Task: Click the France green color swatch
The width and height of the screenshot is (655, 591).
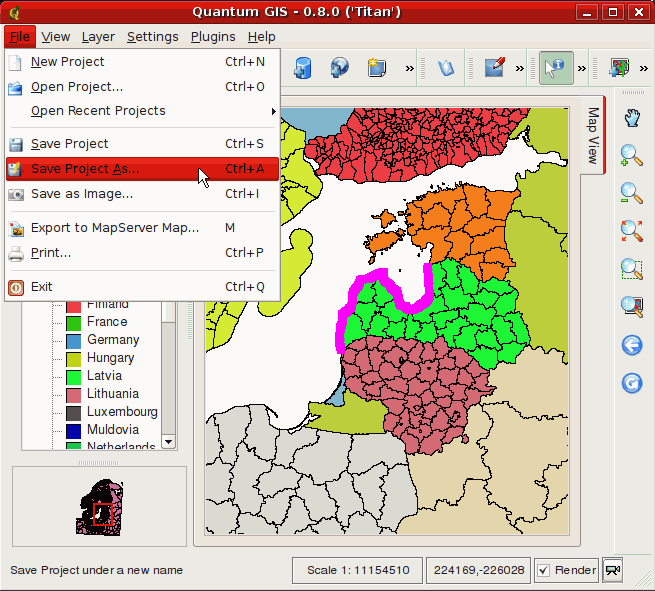Action: 74,323
